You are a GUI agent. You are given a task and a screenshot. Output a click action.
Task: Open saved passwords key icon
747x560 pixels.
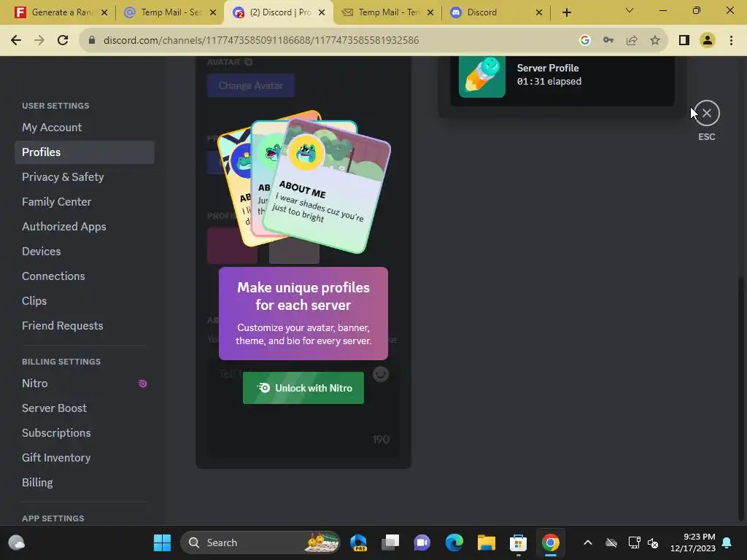click(608, 40)
